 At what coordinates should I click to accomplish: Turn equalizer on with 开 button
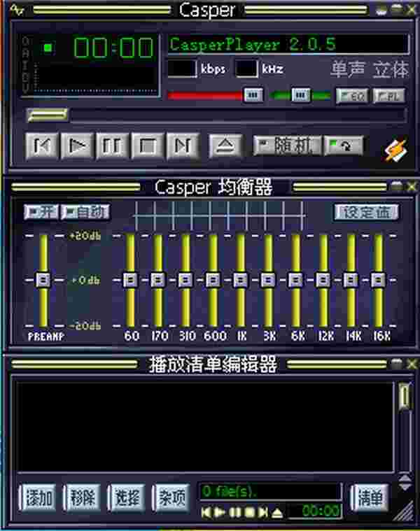(x=41, y=212)
